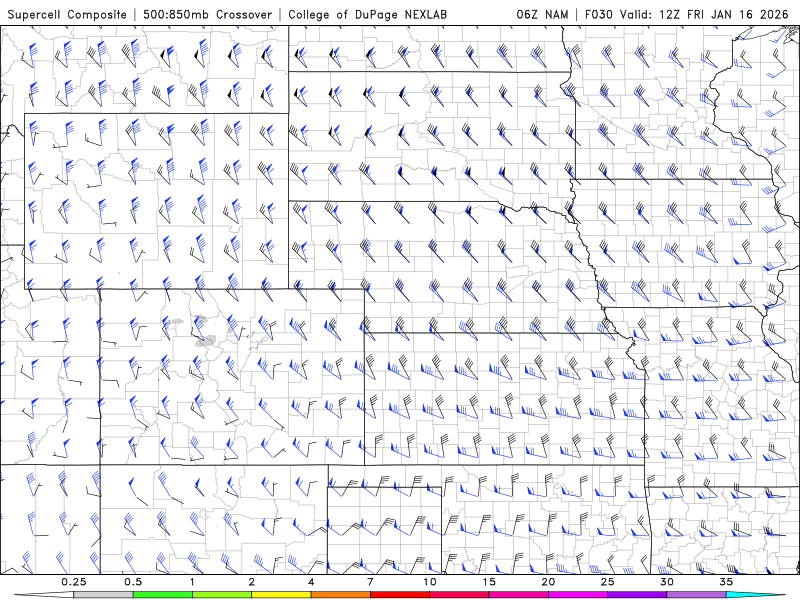Click the legend value 15
Image resolution: width=800 pixels, height=600 pixels.
tap(489, 582)
